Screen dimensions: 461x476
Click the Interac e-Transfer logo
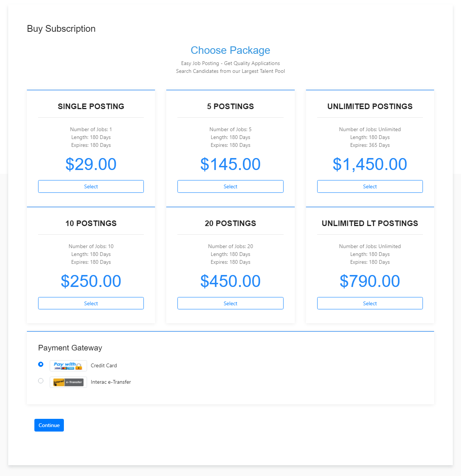[x=68, y=382]
